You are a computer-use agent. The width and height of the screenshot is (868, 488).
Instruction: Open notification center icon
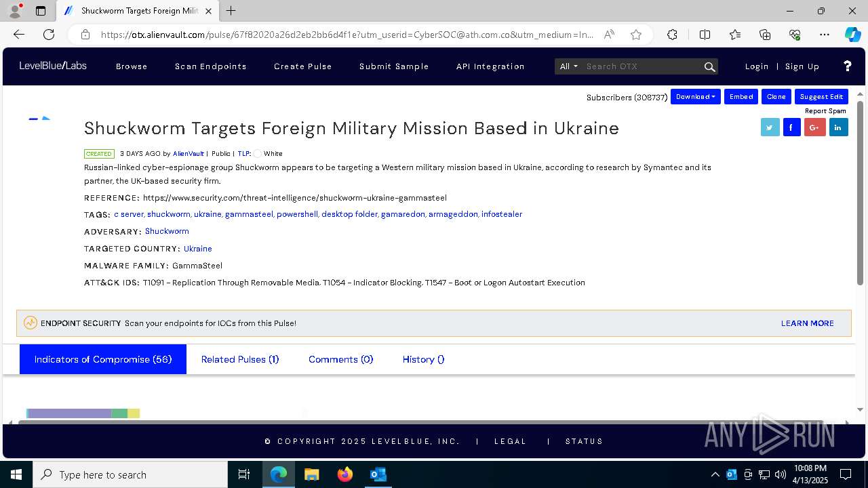click(x=846, y=474)
